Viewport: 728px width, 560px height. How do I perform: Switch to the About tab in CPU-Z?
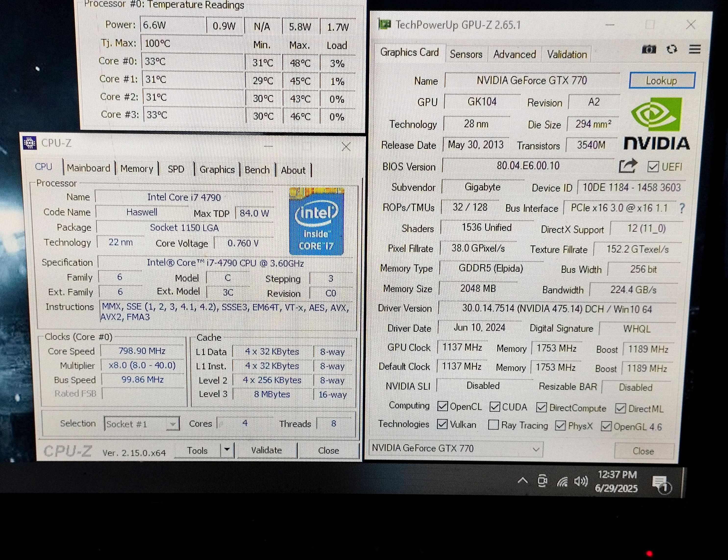pos(293,170)
